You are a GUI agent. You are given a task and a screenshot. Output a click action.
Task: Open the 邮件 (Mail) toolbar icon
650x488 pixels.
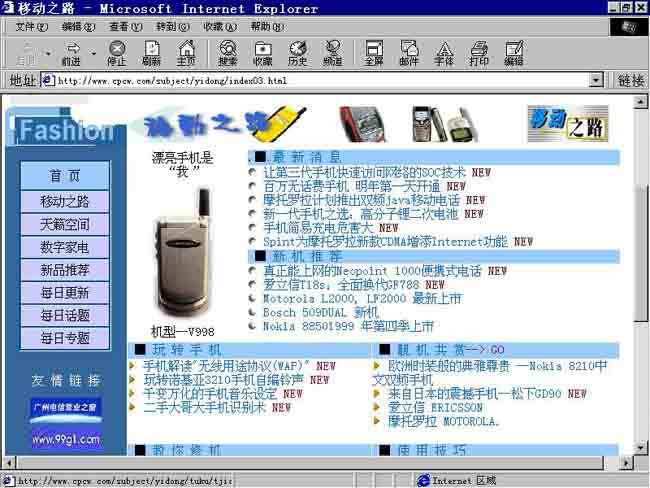pos(409,53)
